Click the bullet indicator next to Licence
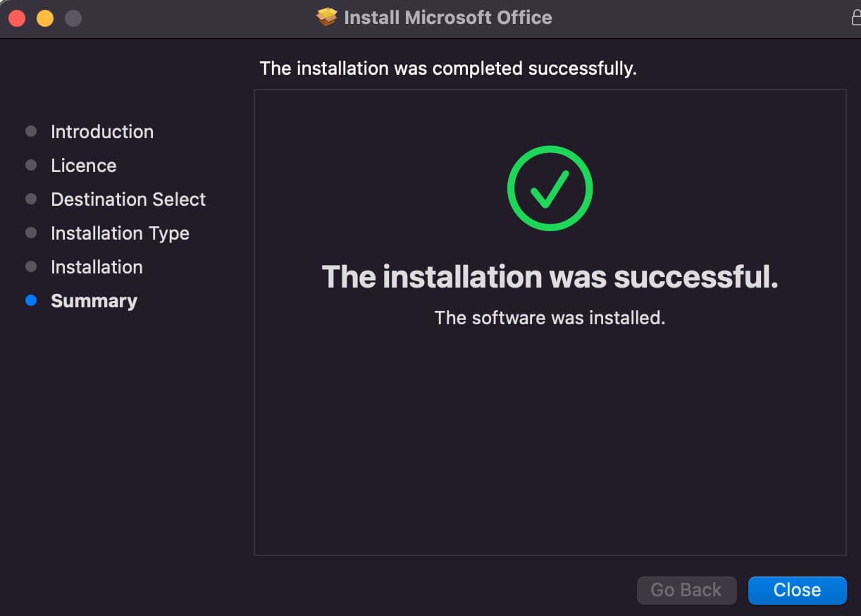The height and width of the screenshot is (616, 861). tap(30, 165)
